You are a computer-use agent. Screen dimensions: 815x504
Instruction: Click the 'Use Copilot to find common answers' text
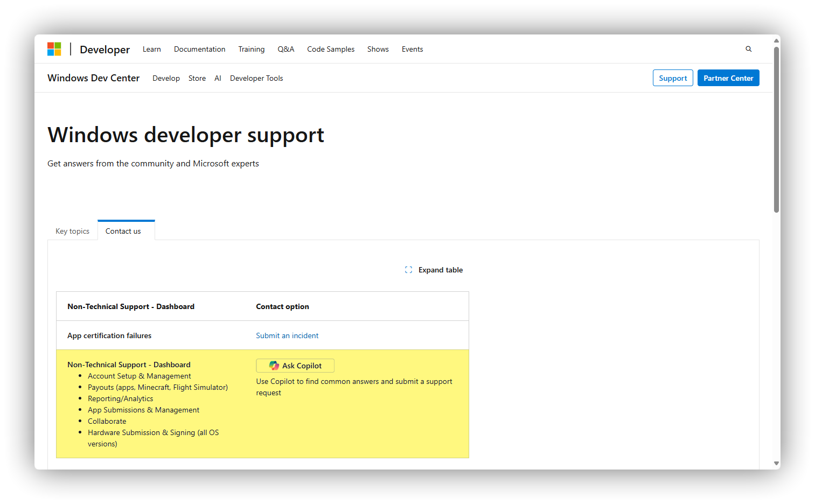click(354, 387)
